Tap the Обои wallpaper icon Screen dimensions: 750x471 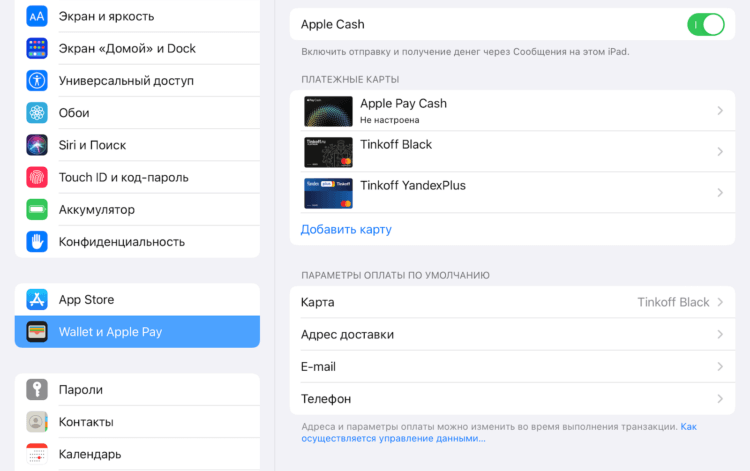(x=37, y=113)
